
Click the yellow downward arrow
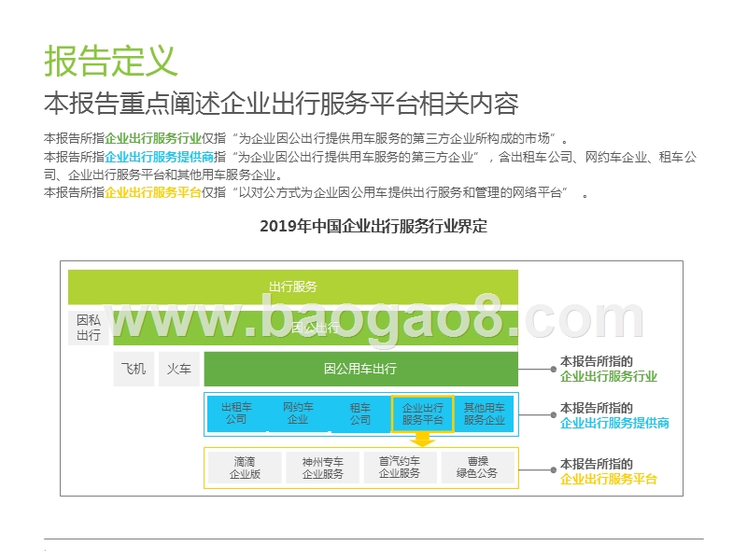(x=423, y=439)
